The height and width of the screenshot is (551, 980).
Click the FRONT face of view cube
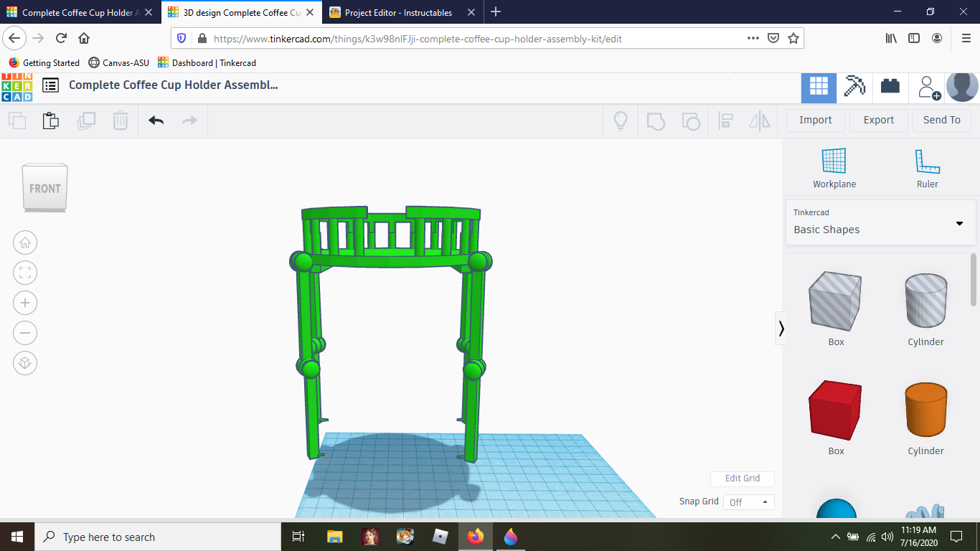click(45, 188)
